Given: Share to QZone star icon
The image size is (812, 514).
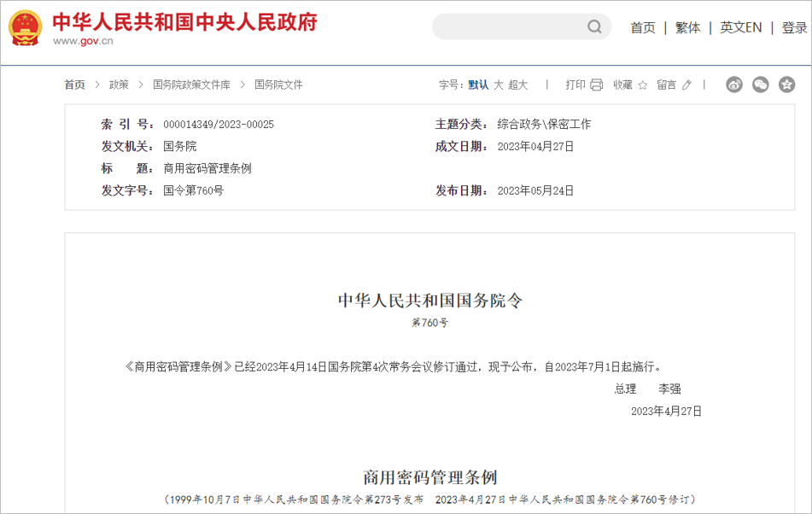Looking at the screenshot, I should [x=786, y=85].
